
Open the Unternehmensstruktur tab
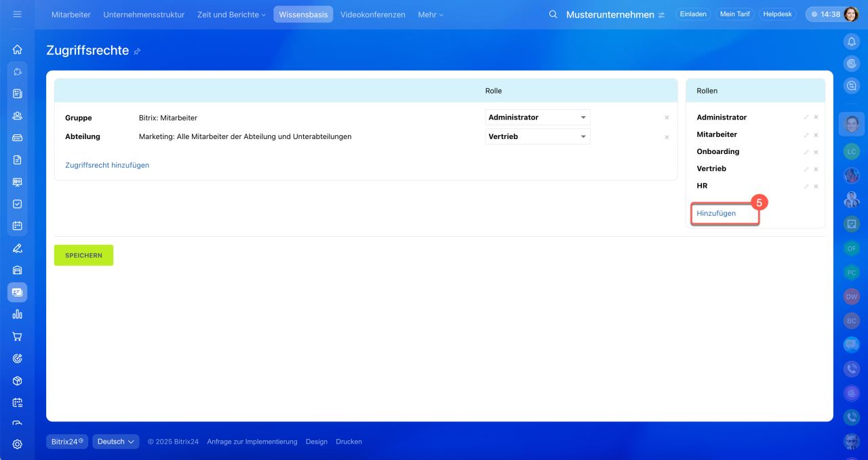coord(144,14)
